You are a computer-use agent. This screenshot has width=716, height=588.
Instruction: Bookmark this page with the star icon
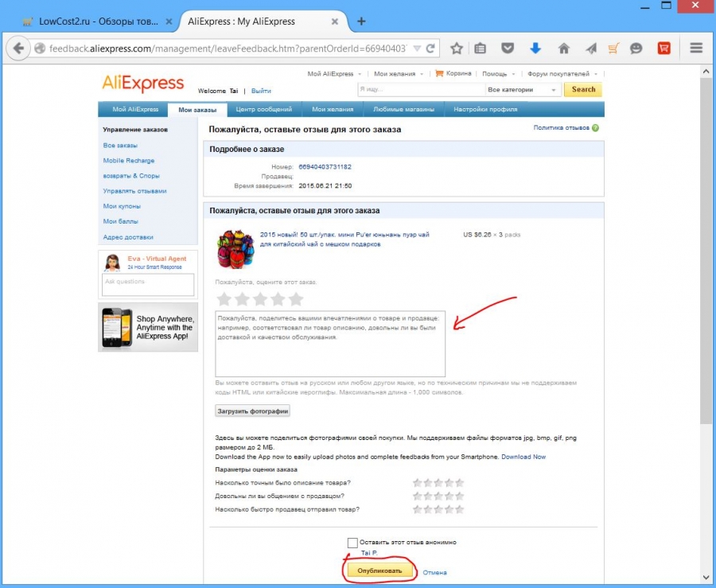point(456,48)
